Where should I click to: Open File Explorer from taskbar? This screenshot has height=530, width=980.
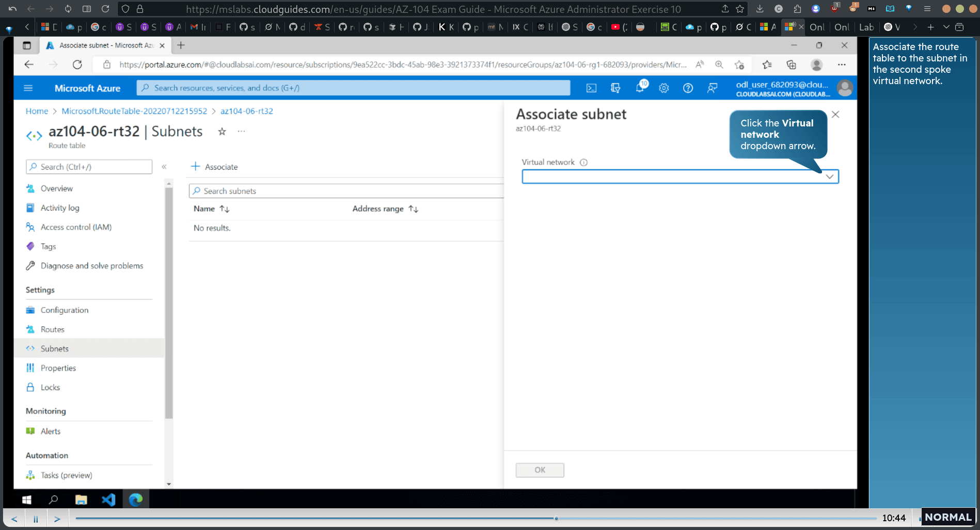point(81,500)
